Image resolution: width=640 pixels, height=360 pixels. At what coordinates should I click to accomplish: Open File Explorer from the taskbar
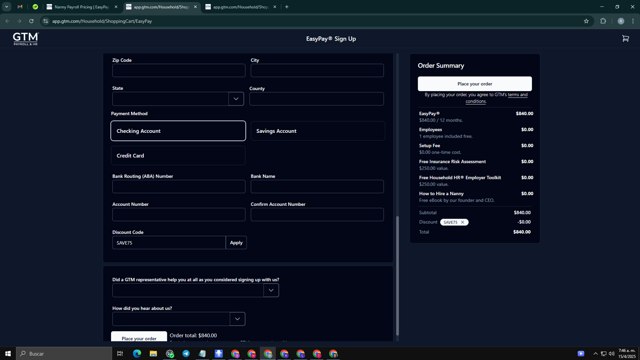pyautogui.click(x=153, y=353)
